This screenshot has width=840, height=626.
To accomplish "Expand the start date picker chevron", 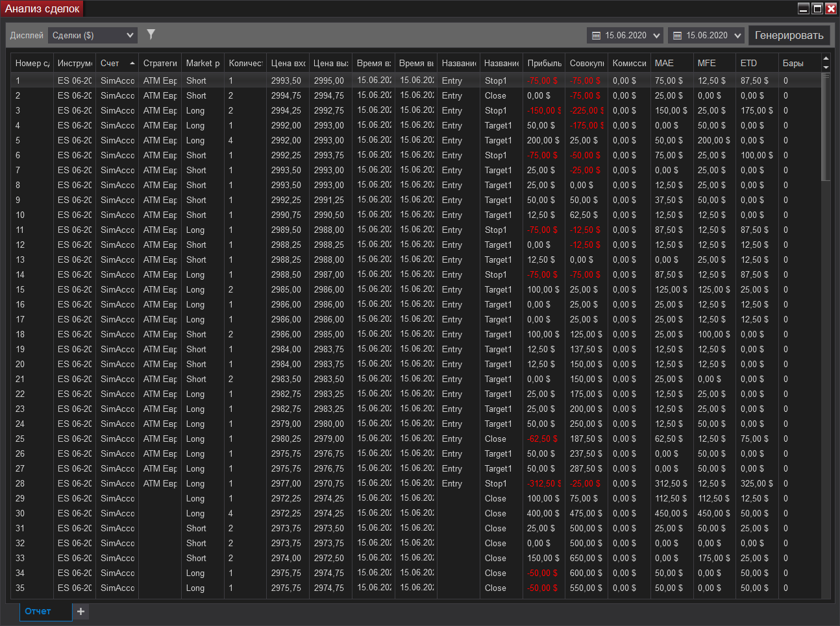I will click(x=656, y=36).
